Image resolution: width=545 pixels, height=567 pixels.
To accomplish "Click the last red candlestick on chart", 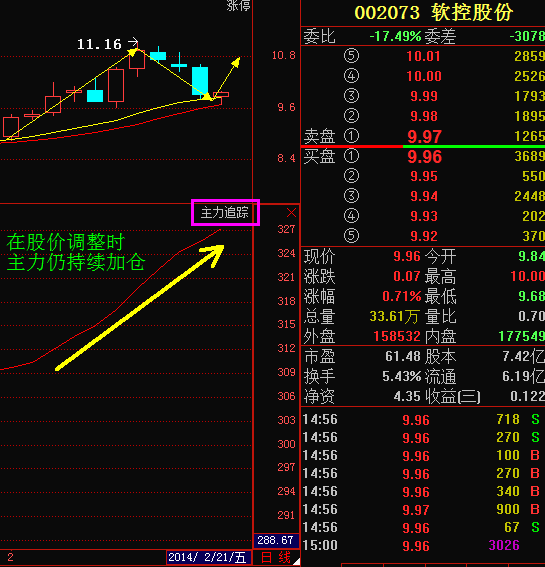I will coord(221,95).
